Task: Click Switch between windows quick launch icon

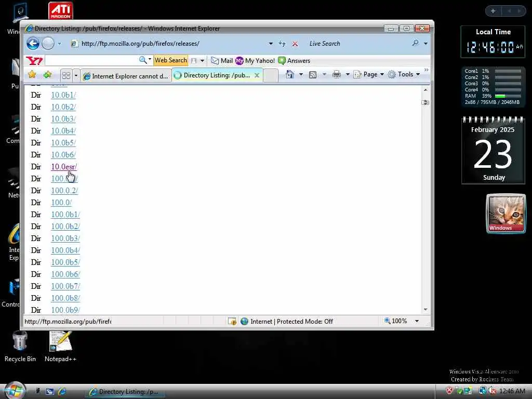Action: pos(50,391)
